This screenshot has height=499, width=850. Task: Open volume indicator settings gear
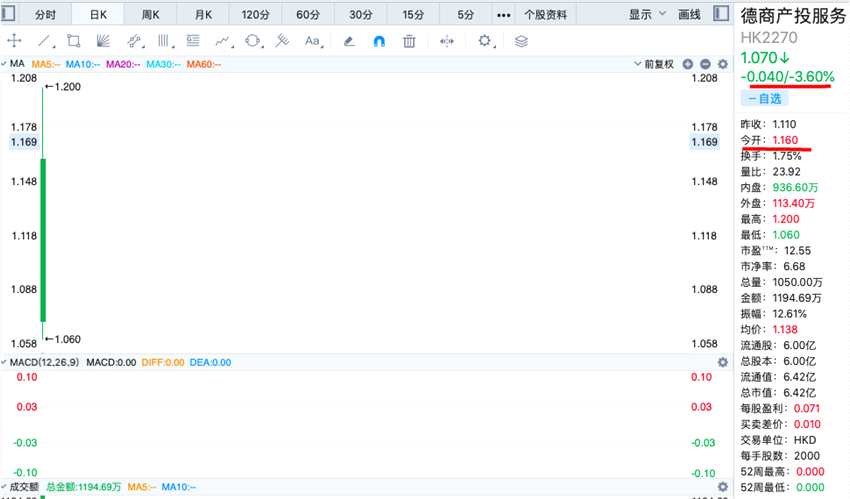click(x=723, y=487)
